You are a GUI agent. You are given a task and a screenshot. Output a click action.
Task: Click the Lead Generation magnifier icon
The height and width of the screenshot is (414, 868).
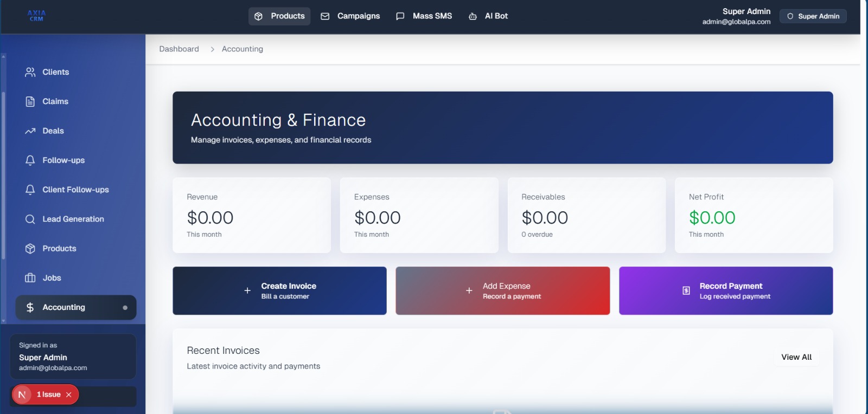(30, 219)
